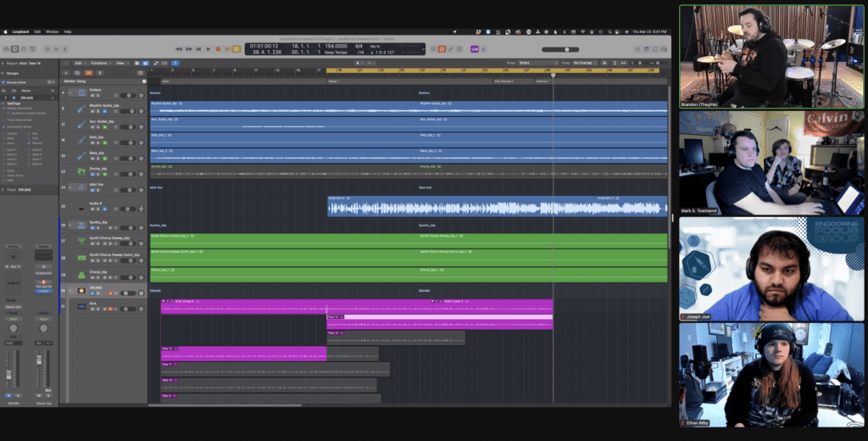Screen dimensions: 868x441
Task: Mute the Rhythm Guitar_bip track
Action: click(x=92, y=111)
